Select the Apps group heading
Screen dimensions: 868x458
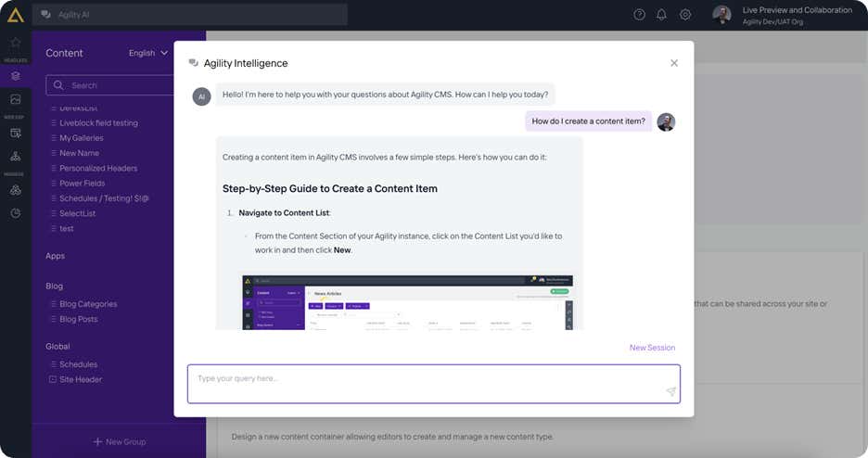point(56,256)
